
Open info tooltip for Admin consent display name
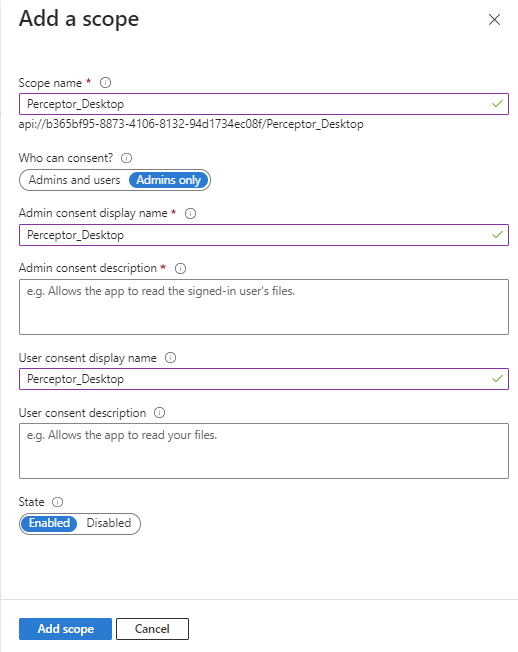point(190,213)
